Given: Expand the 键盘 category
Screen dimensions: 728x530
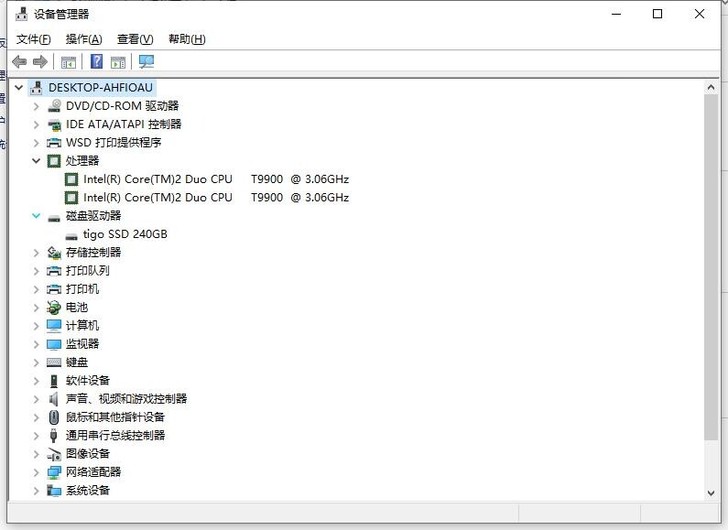Looking at the screenshot, I should pos(36,362).
